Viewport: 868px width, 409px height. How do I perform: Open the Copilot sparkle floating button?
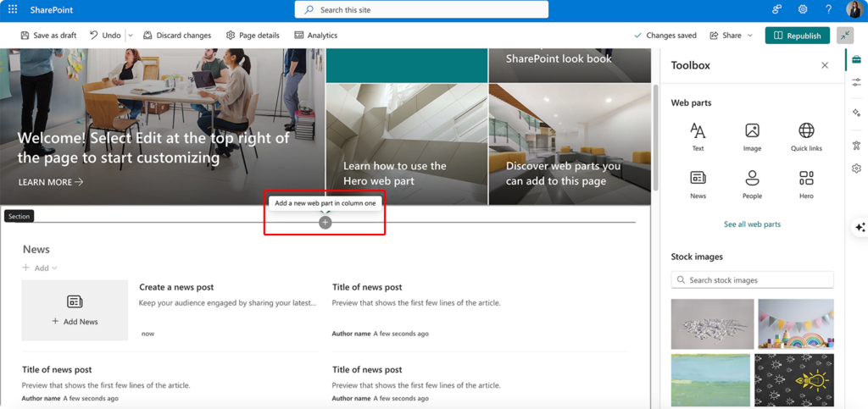pos(860,227)
